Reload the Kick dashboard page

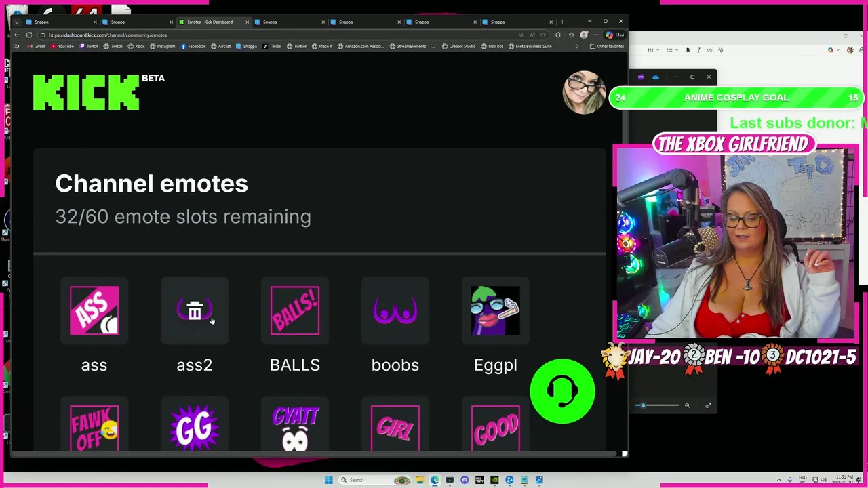29,35
